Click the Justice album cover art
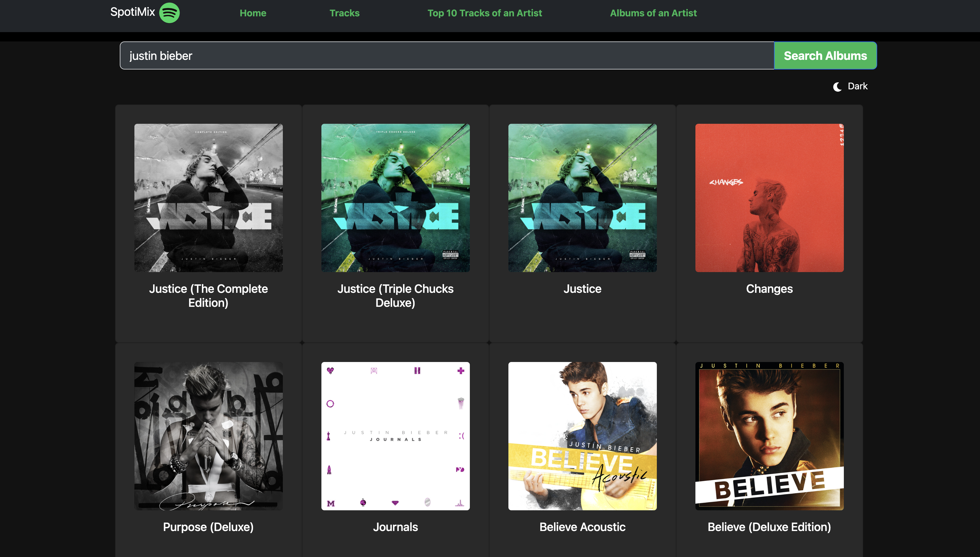Screen dimensions: 980x557 (x=582, y=198)
